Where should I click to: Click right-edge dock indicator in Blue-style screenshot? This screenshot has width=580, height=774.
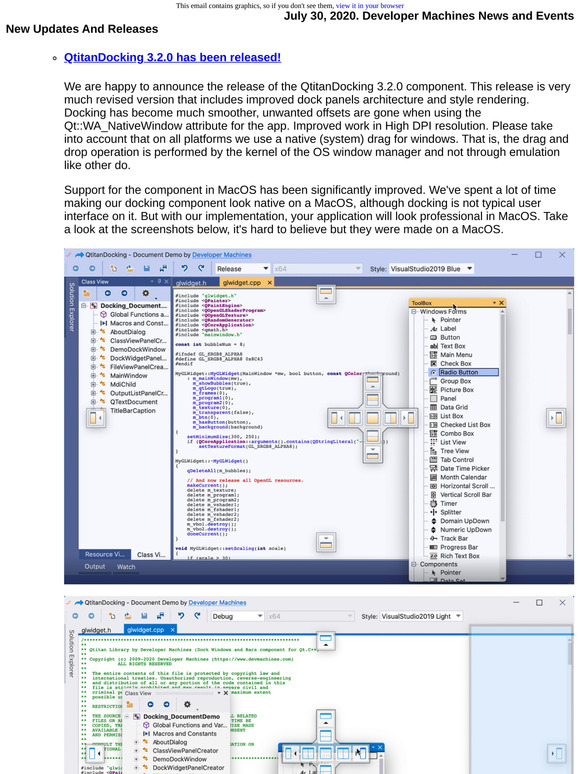pos(556,418)
